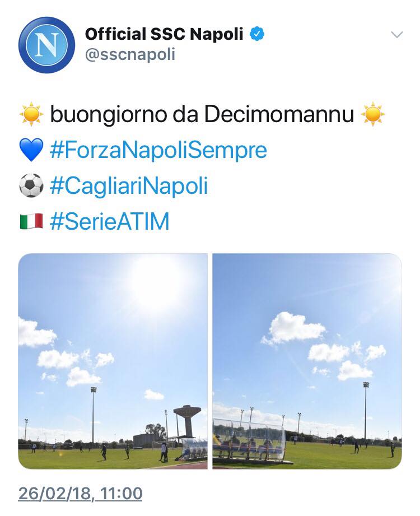Click the sun emoji before buongiorno
This screenshot has height=516, width=420.
point(31,114)
